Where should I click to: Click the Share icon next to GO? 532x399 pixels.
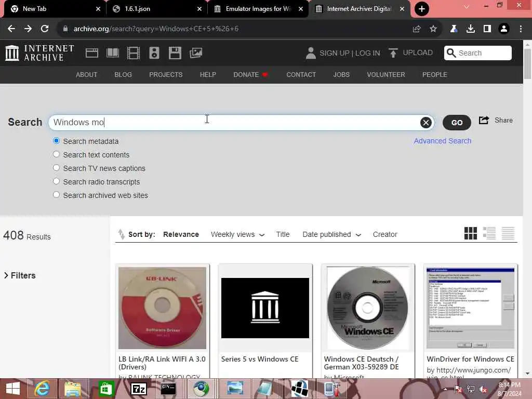[484, 120]
